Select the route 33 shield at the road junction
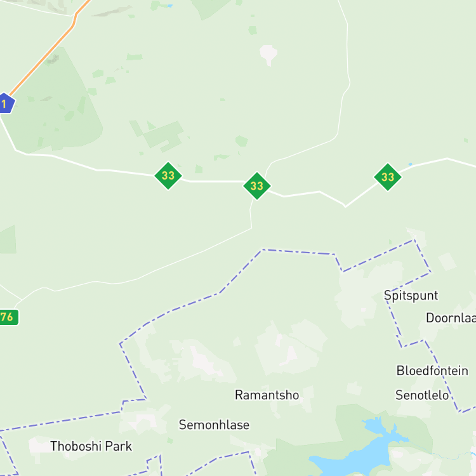The height and width of the screenshot is (476, 476). point(257,186)
